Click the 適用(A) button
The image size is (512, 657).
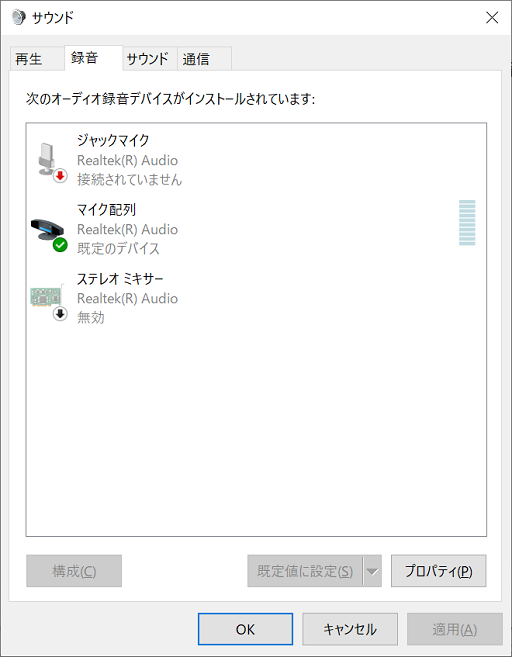coord(455,629)
